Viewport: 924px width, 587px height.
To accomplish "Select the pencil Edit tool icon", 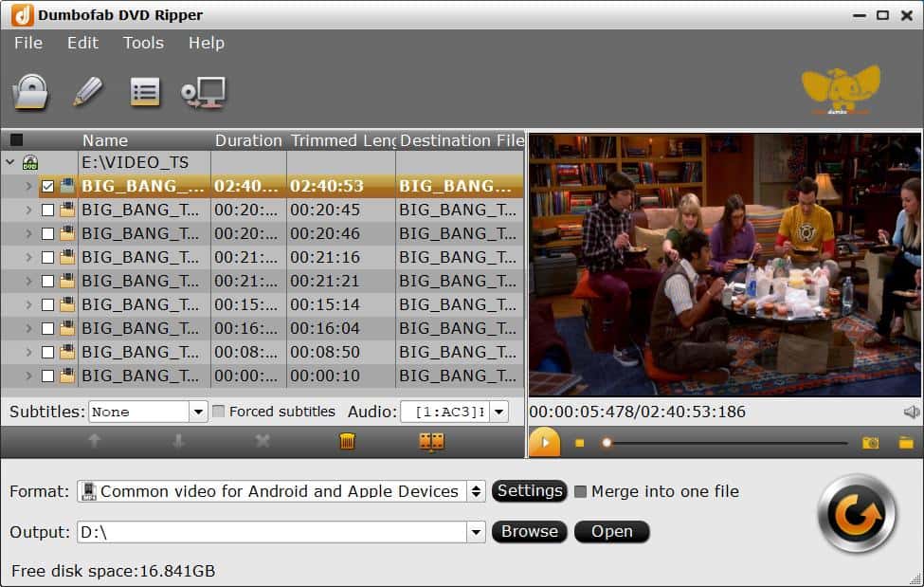I will [x=88, y=90].
